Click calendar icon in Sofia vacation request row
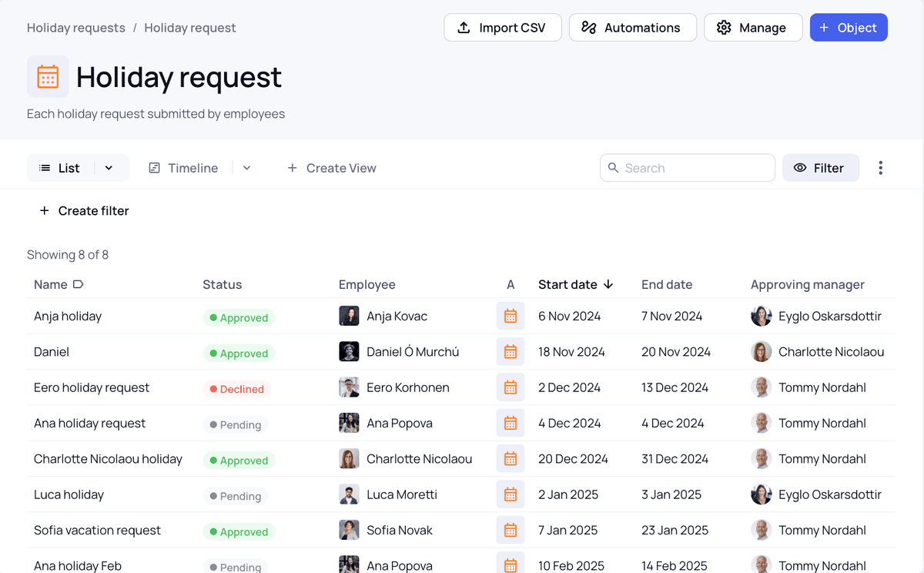Viewport: 924px width, 573px height. pyautogui.click(x=511, y=530)
